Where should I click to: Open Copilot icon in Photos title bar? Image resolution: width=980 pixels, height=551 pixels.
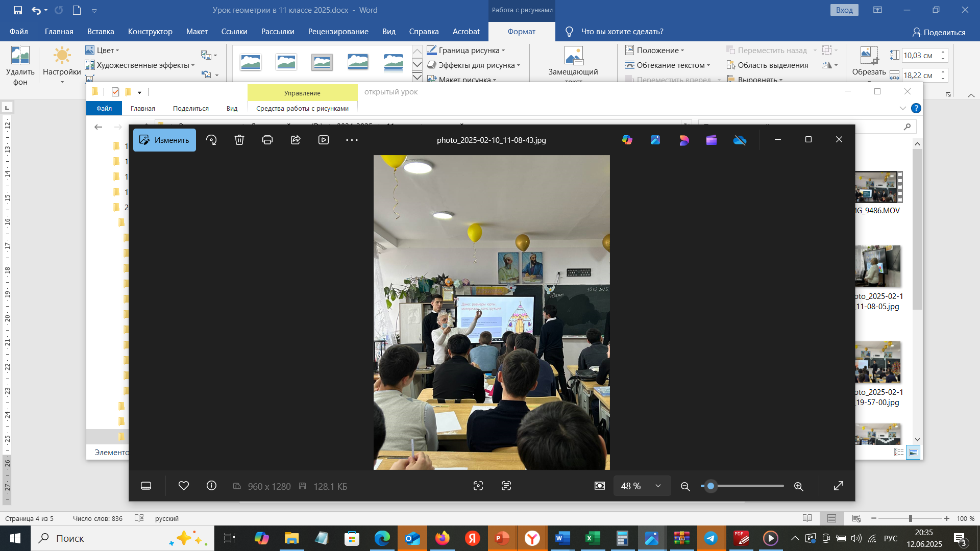pyautogui.click(x=627, y=140)
